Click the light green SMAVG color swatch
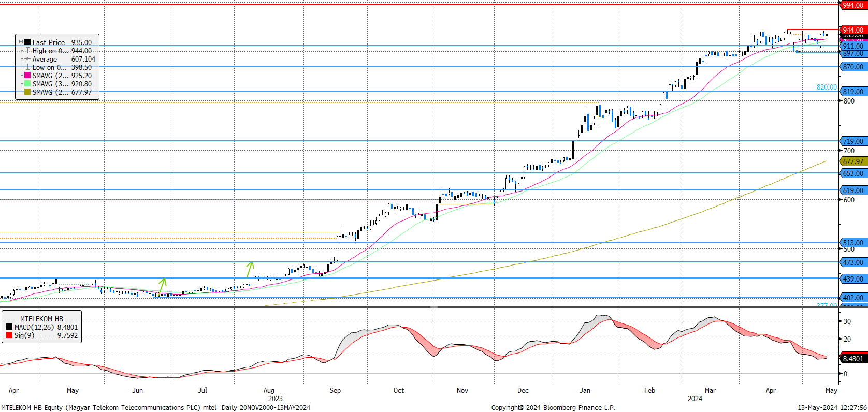This screenshot has height=412, width=868. pos(27,84)
